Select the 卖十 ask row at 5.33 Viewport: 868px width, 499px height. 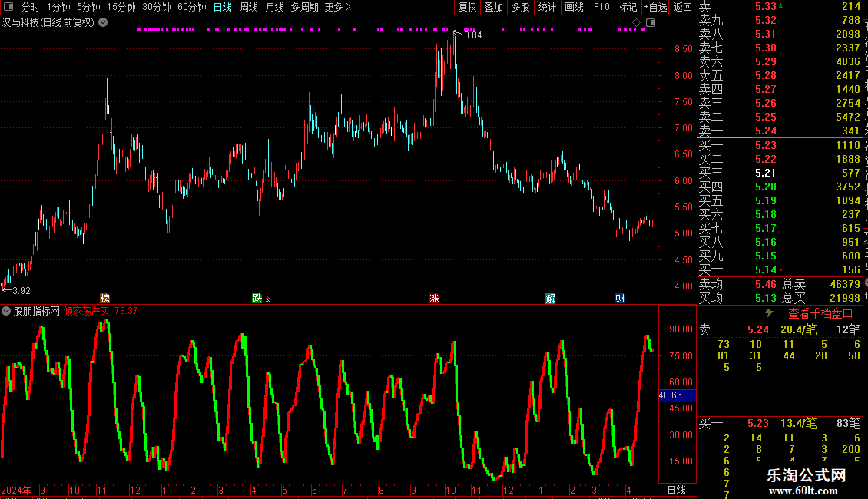pos(780,6)
